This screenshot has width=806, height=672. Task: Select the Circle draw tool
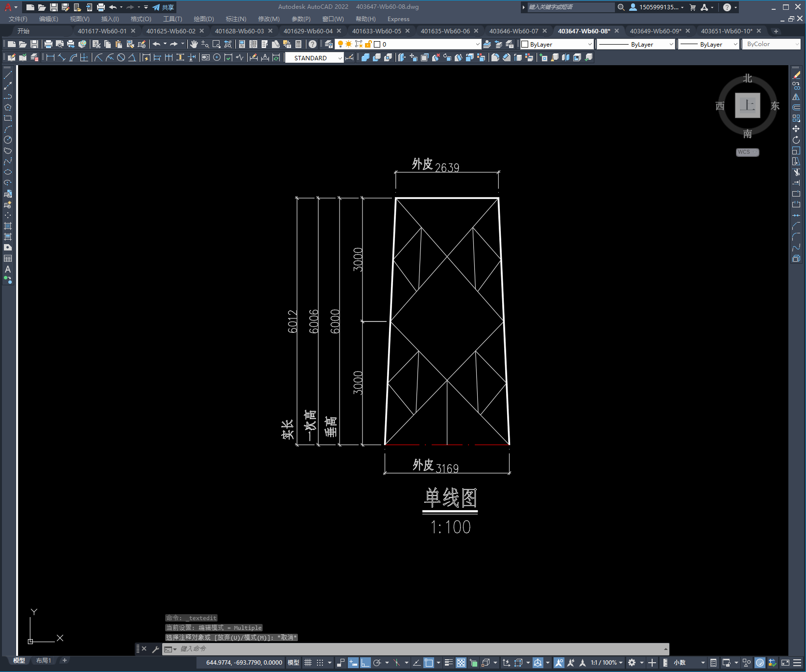8,140
